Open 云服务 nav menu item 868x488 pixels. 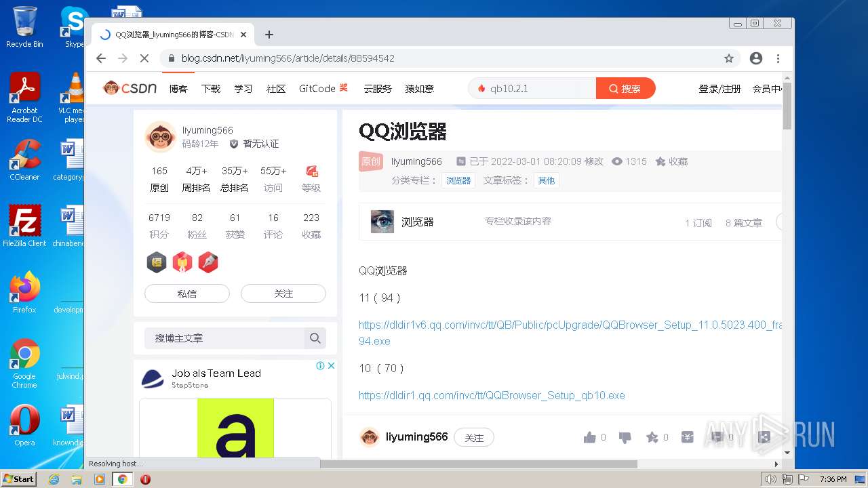point(378,89)
